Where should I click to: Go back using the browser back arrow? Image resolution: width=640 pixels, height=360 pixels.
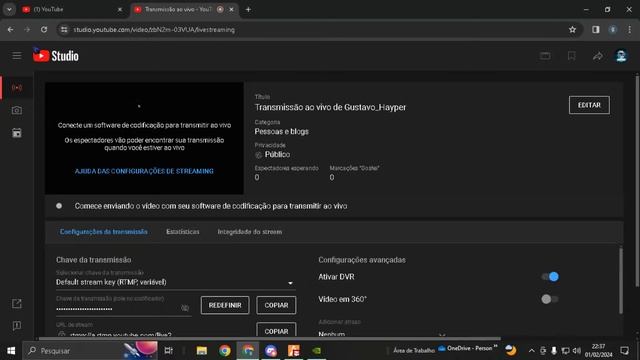coord(11,29)
